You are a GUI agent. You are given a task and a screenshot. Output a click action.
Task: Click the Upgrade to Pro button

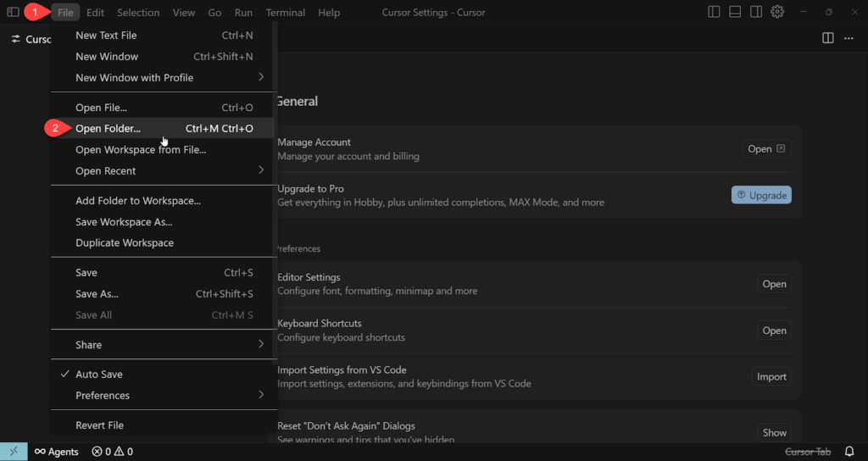tap(761, 195)
